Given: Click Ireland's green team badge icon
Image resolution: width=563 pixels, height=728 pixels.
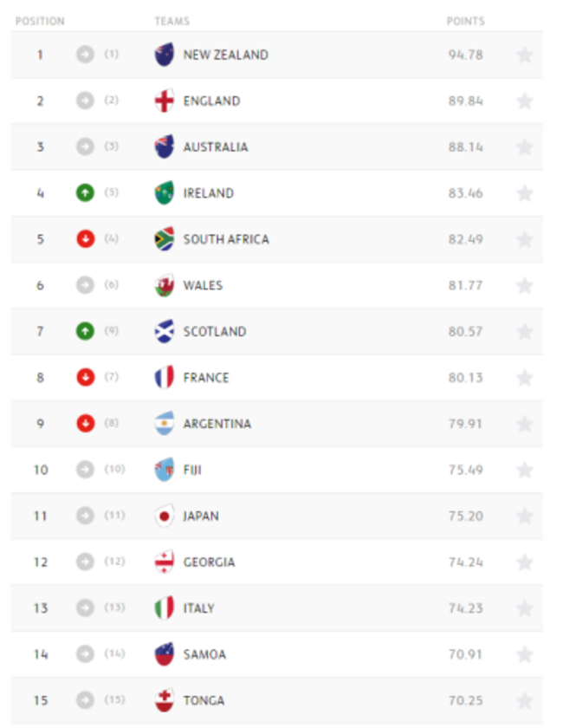Looking at the screenshot, I should [x=164, y=193].
